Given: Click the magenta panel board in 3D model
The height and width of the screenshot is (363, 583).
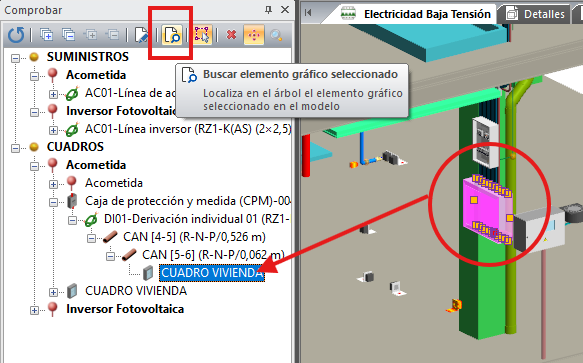Looking at the screenshot, I should 483,210.
